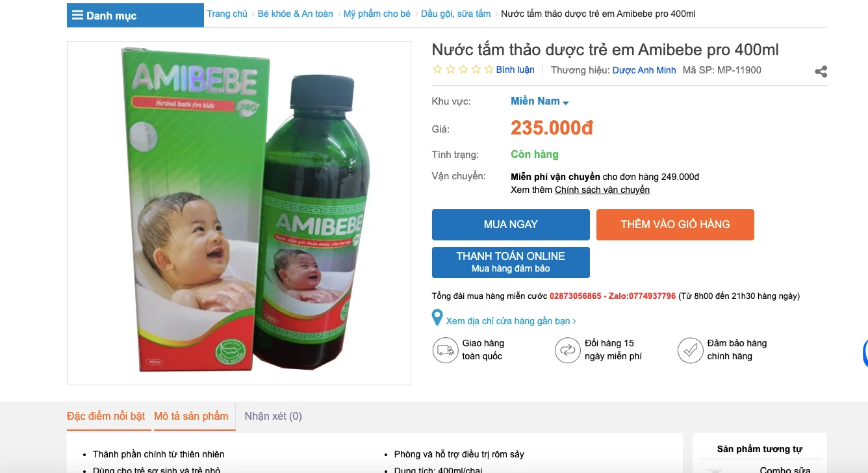This screenshot has height=473, width=868.
Task: Click the THANH TOÁN ONLINE button
Action: [x=511, y=262]
